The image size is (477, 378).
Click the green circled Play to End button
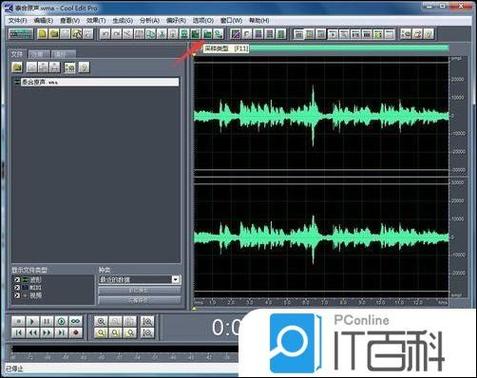click(x=61, y=321)
